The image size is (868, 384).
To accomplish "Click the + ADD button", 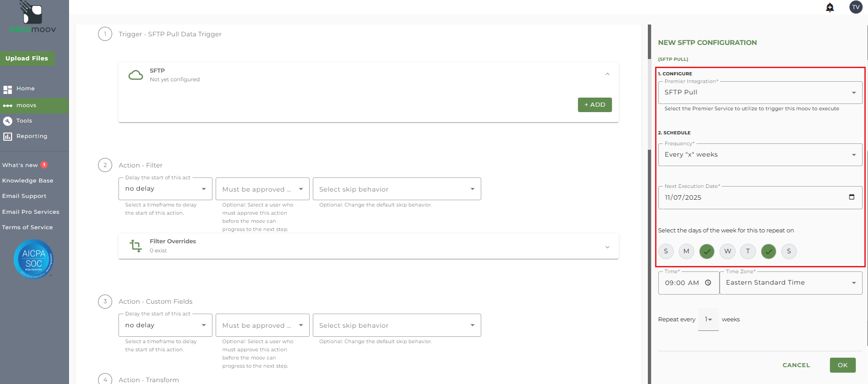I will tap(594, 105).
